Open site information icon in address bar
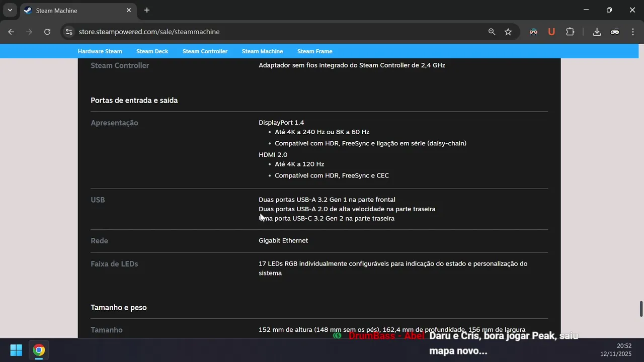This screenshot has width=644, height=362. [x=69, y=32]
